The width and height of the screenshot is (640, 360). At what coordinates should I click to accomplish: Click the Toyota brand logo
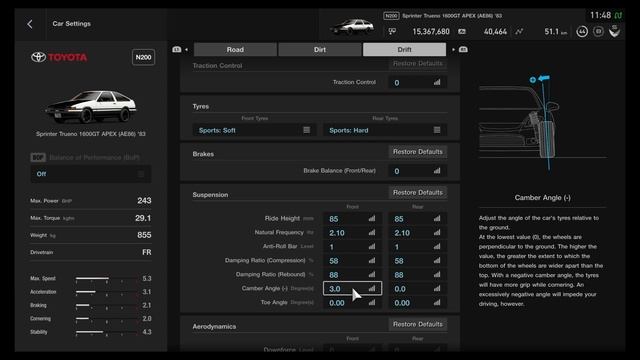click(x=59, y=57)
